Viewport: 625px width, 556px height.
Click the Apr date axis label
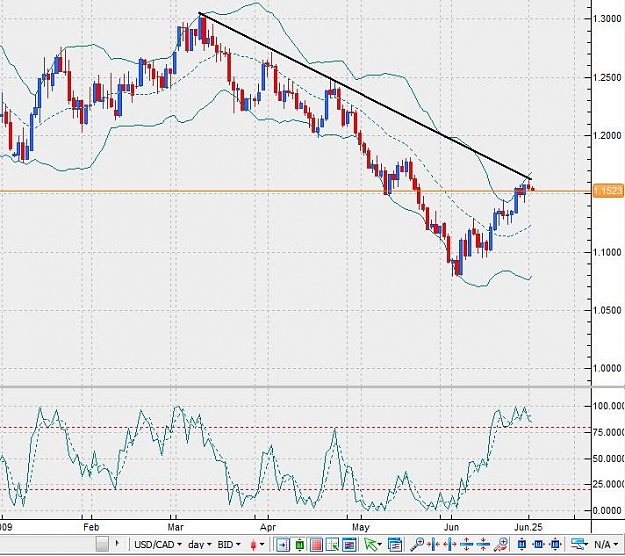coord(268,527)
